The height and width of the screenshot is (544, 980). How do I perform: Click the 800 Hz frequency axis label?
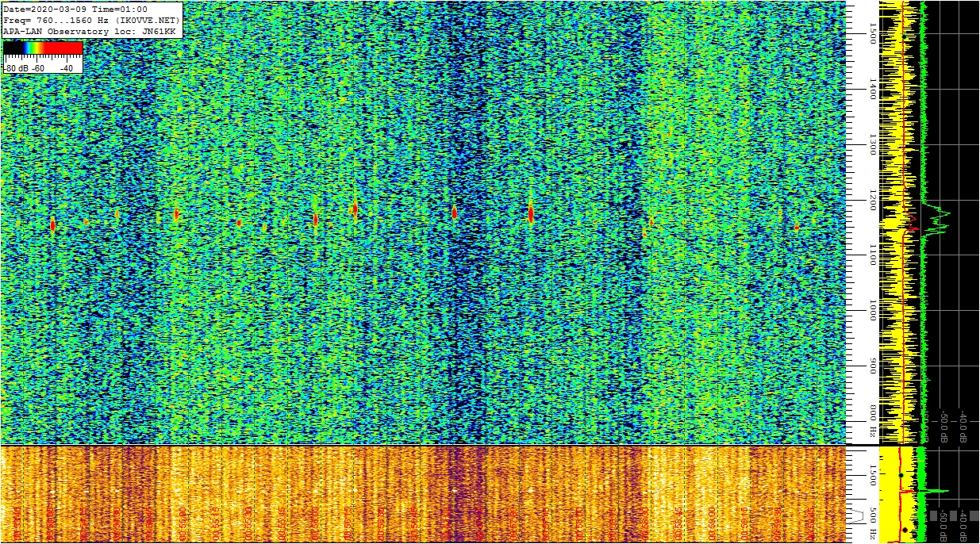coord(872,422)
